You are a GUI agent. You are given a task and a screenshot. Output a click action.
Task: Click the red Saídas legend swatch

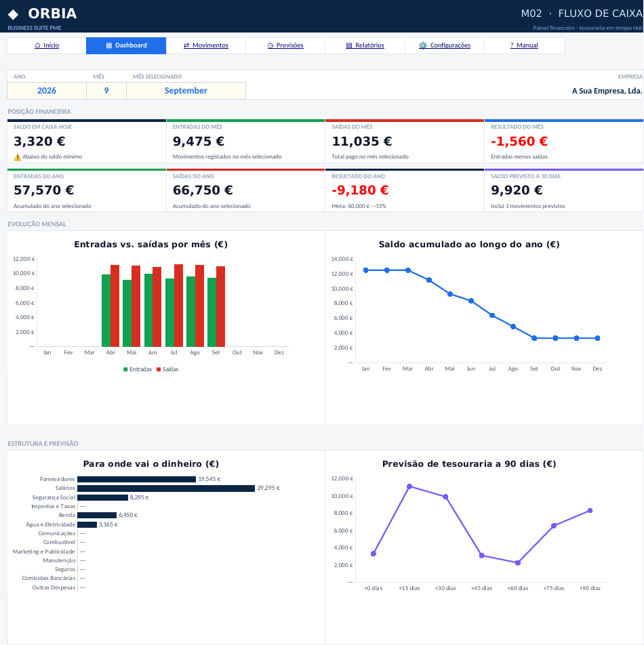pos(159,369)
